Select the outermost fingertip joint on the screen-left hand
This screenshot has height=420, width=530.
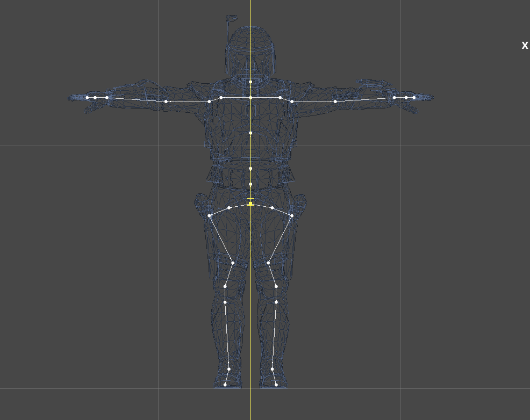87,98
